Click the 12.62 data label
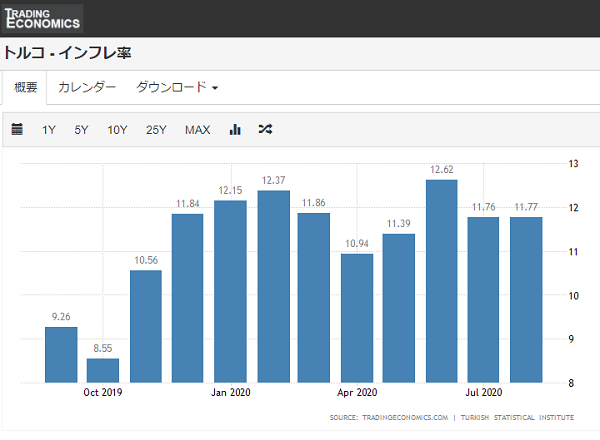The width and height of the screenshot is (600, 440). click(x=442, y=169)
